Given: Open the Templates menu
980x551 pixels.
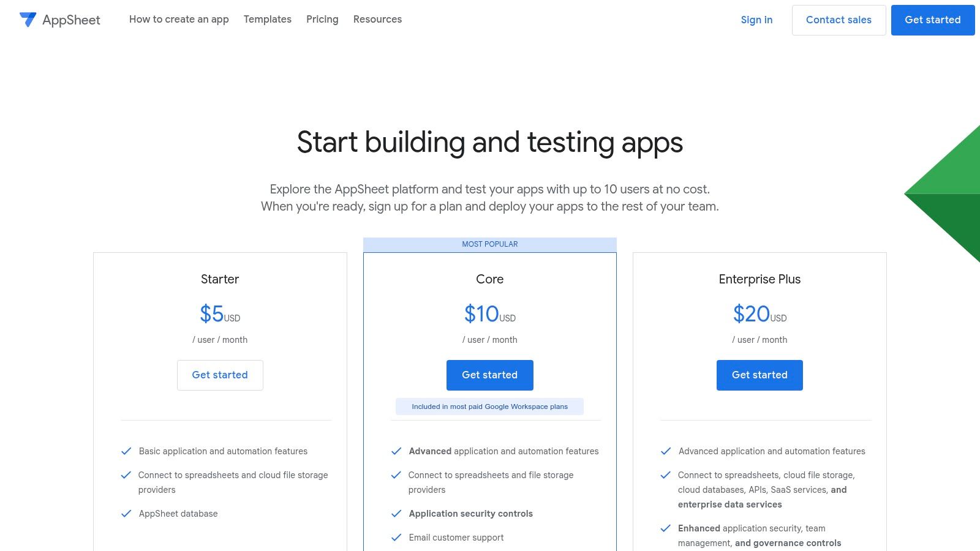Looking at the screenshot, I should coord(268,19).
